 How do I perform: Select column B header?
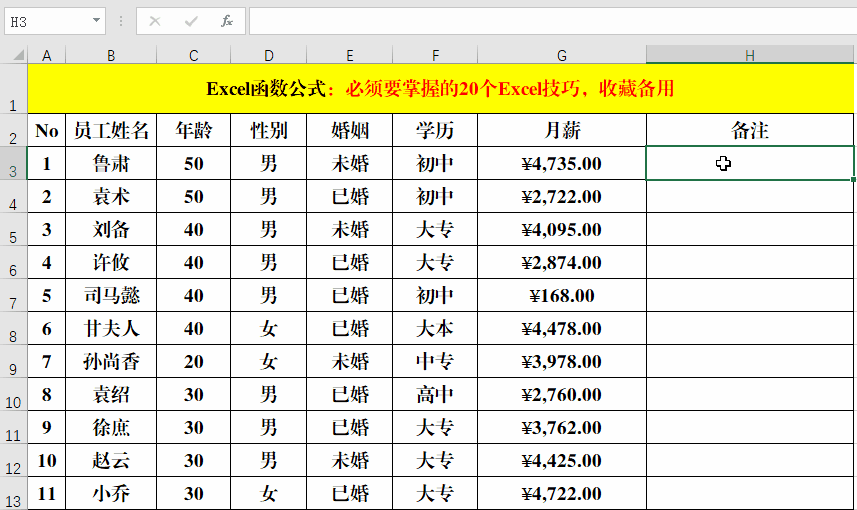point(111,55)
